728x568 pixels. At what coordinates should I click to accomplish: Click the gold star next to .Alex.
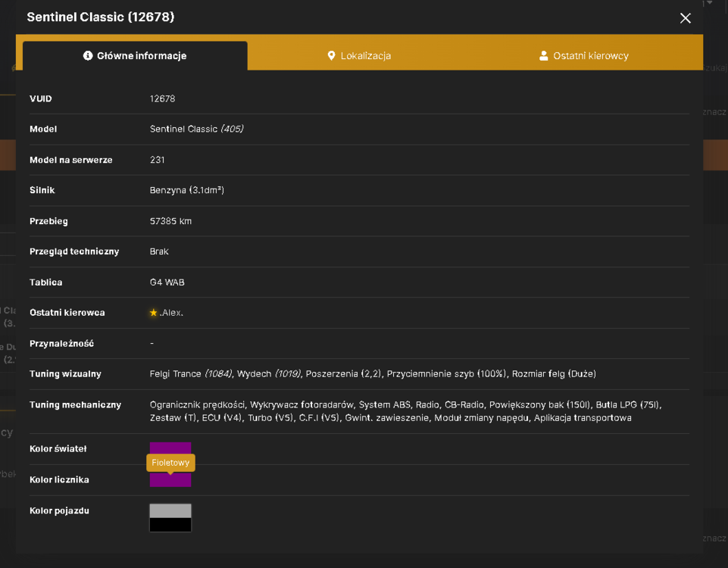point(154,313)
